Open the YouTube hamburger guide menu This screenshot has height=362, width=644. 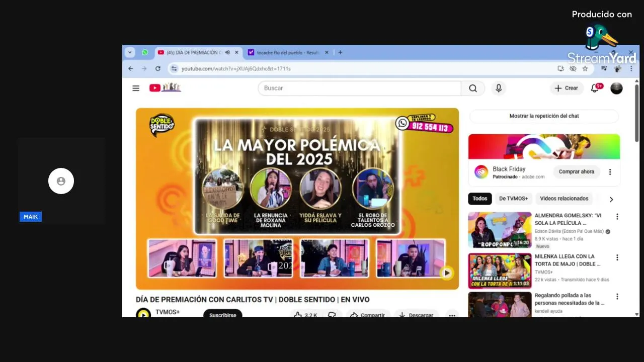point(136,88)
